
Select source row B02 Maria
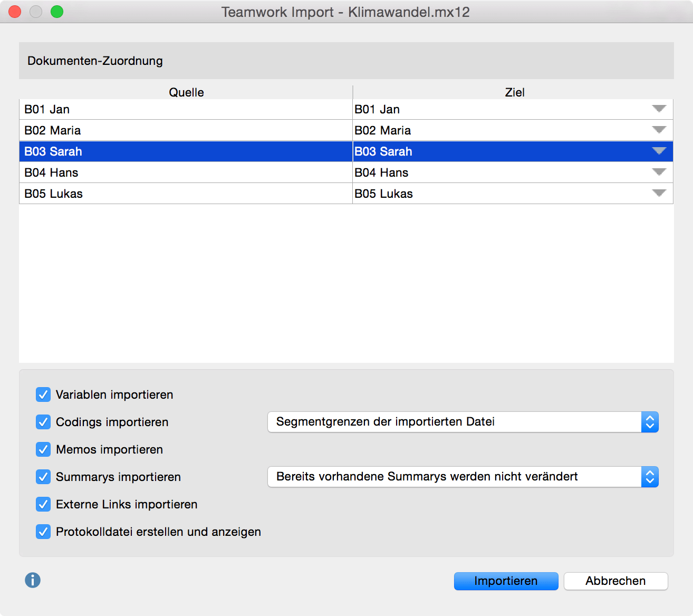point(186,130)
